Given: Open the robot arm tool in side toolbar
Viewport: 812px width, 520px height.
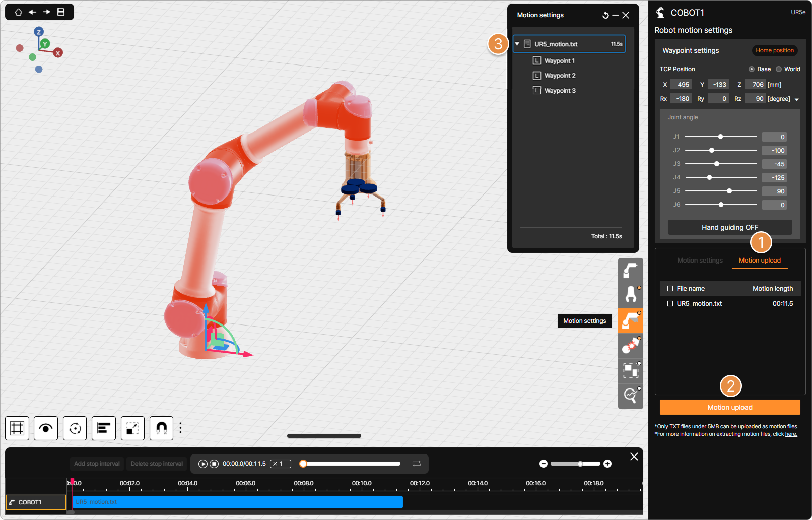Looking at the screenshot, I should 631,271.
